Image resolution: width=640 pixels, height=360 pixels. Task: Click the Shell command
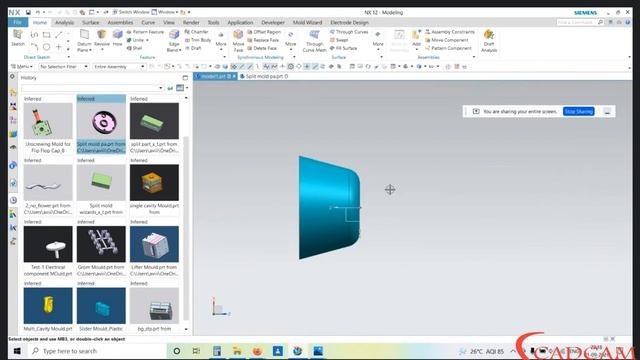(x=135, y=48)
